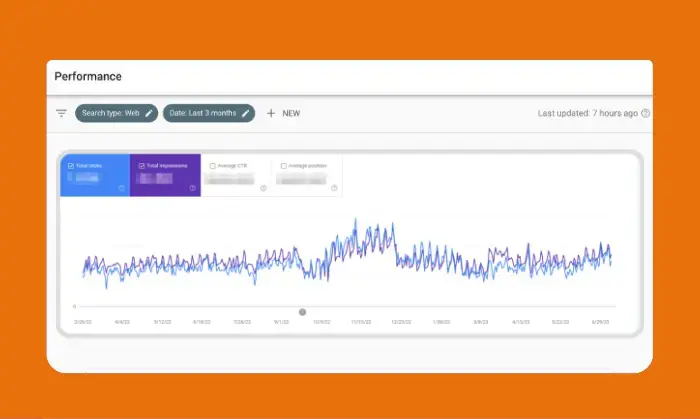Click the plus icon beside NEW
Image resolution: width=700 pixels, height=419 pixels.
pyautogui.click(x=271, y=114)
